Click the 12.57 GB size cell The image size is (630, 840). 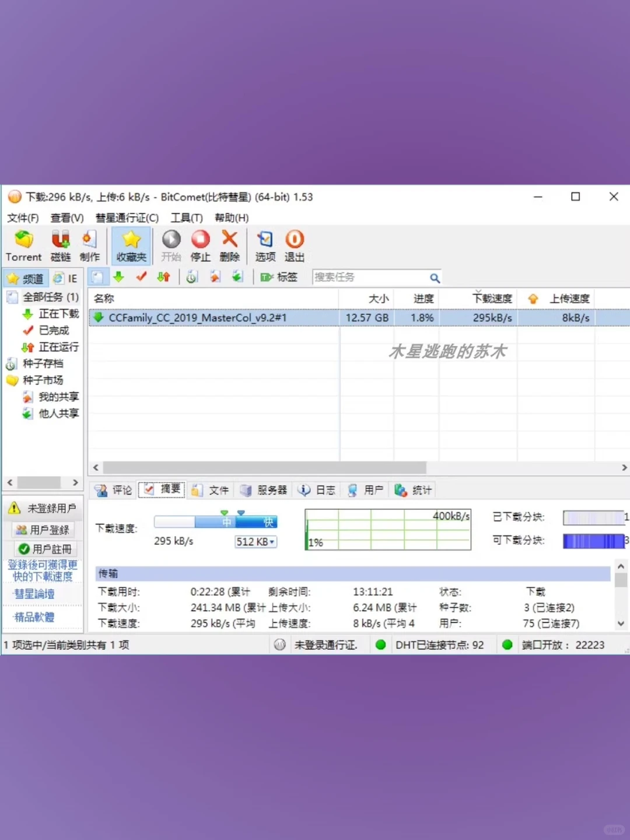click(x=367, y=318)
